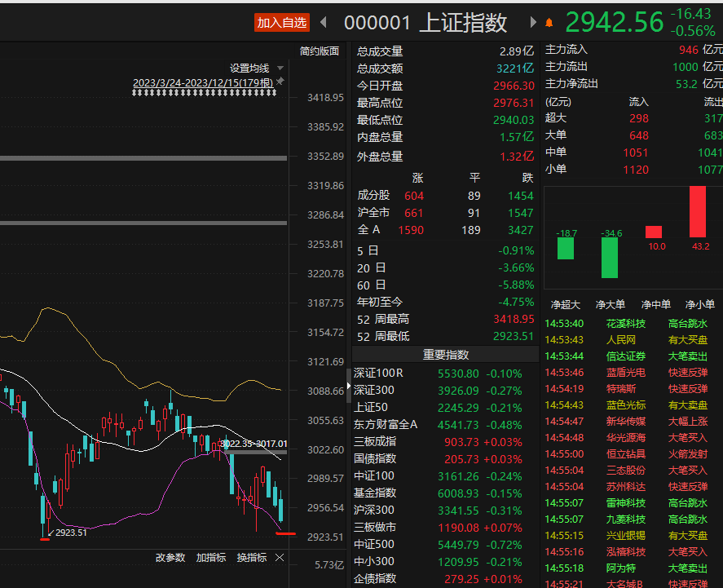Viewport: 723px width, 588px height.
Task: Click the 3022.35-3017.01 gap label on chart
Action: point(253,444)
